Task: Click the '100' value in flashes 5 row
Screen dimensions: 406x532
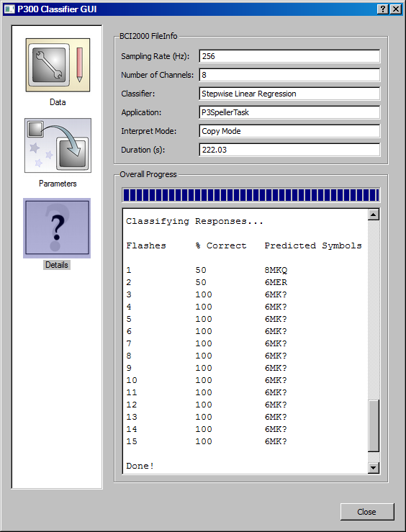Action: point(204,319)
